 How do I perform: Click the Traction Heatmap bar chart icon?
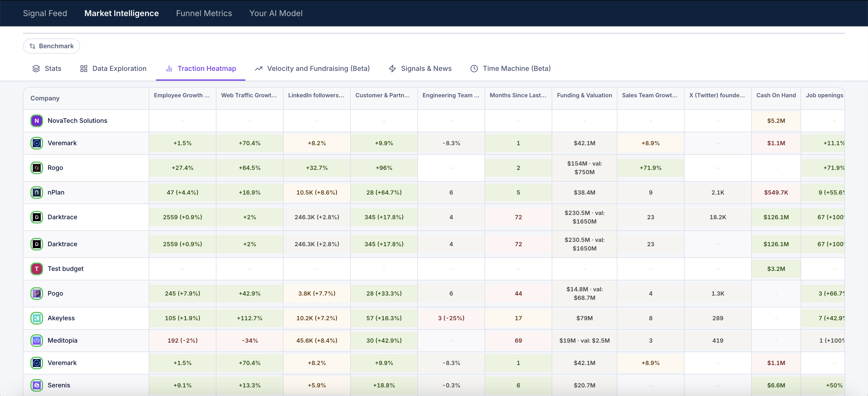tap(169, 68)
